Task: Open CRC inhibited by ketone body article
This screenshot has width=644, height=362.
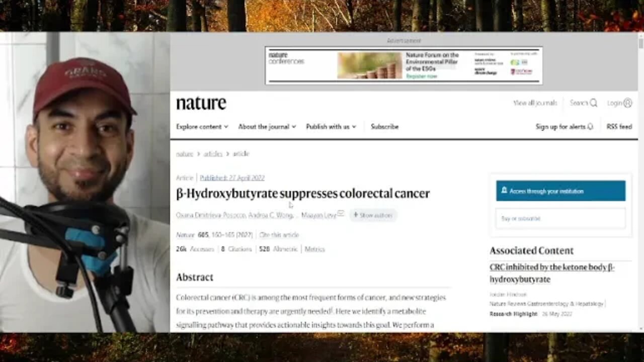Action: pyautogui.click(x=552, y=273)
